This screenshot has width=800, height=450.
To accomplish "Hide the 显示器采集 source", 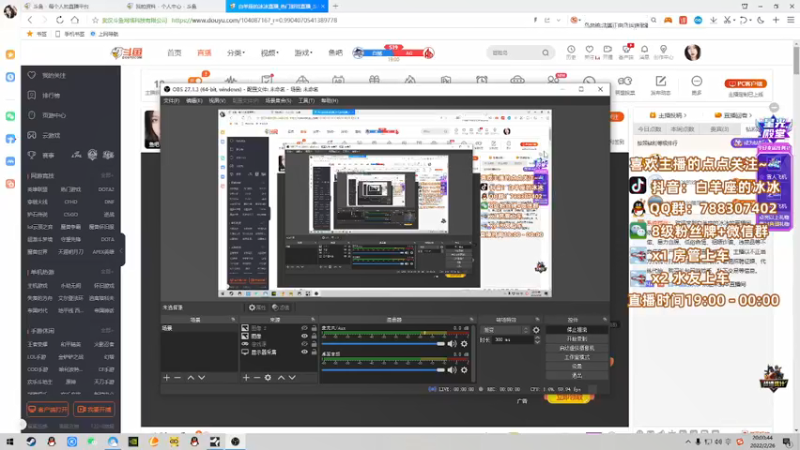I will pyautogui.click(x=305, y=352).
